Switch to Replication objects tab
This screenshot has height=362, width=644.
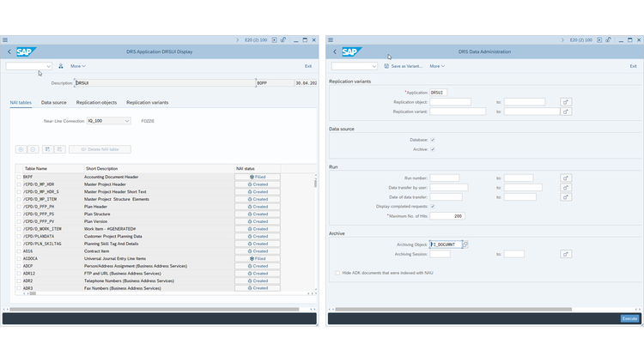click(x=96, y=103)
